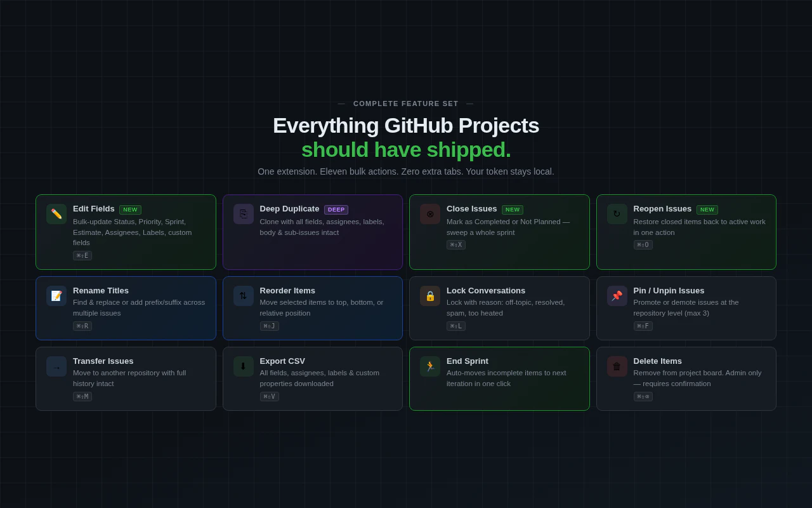Click the NEW badge beside Reopen Issues
The image size is (812, 508).
(x=707, y=210)
